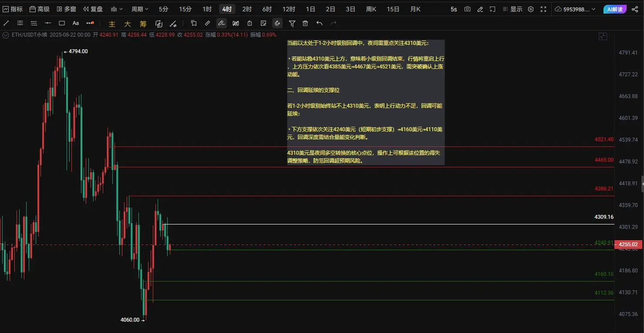The image size is (644, 333).
Task: Select the 4时 timeframe tab
Action: 227,9
